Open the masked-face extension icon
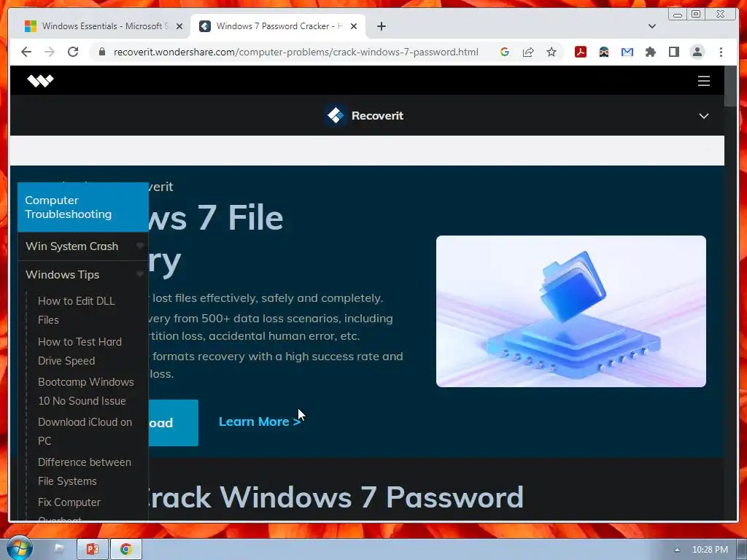Viewport: 747px width, 560px height. pos(603,52)
